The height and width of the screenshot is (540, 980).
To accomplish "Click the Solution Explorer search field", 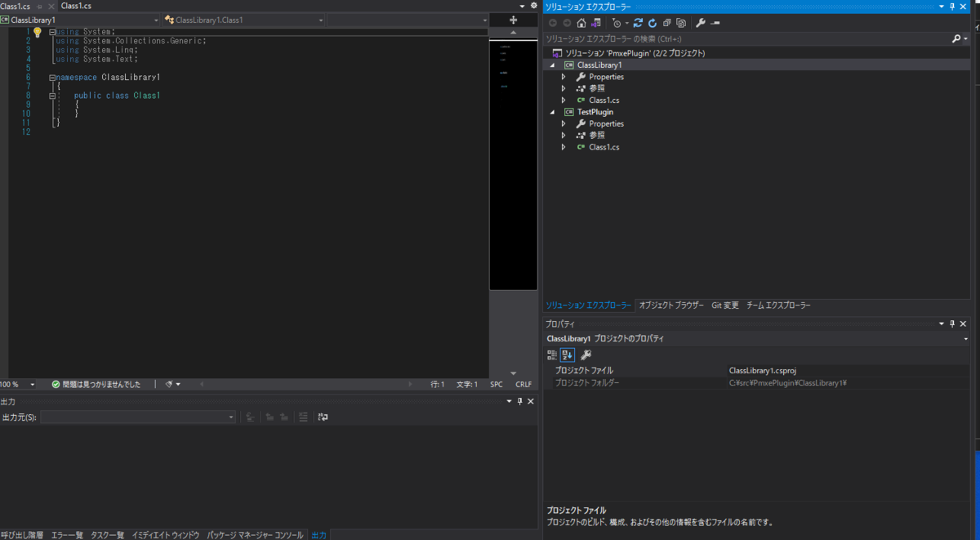I will coord(746,38).
